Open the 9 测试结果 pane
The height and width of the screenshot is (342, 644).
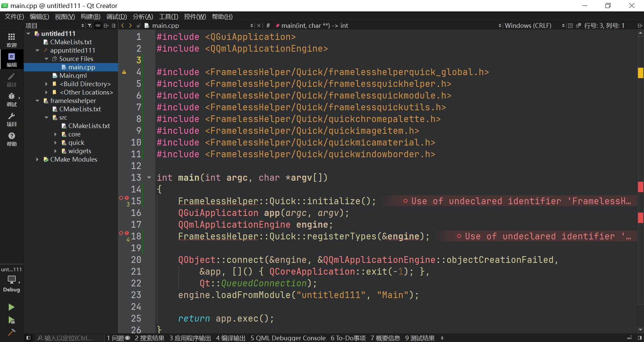420,338
